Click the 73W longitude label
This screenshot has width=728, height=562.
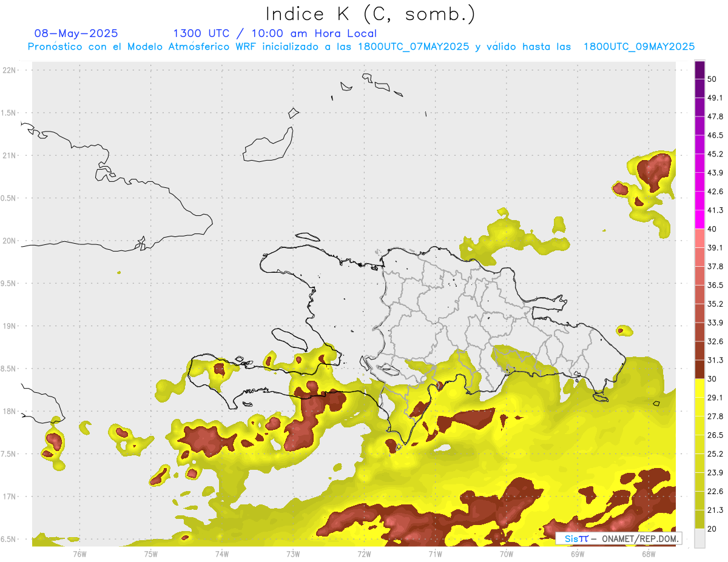pyautogui.click(x=293, y=554)
